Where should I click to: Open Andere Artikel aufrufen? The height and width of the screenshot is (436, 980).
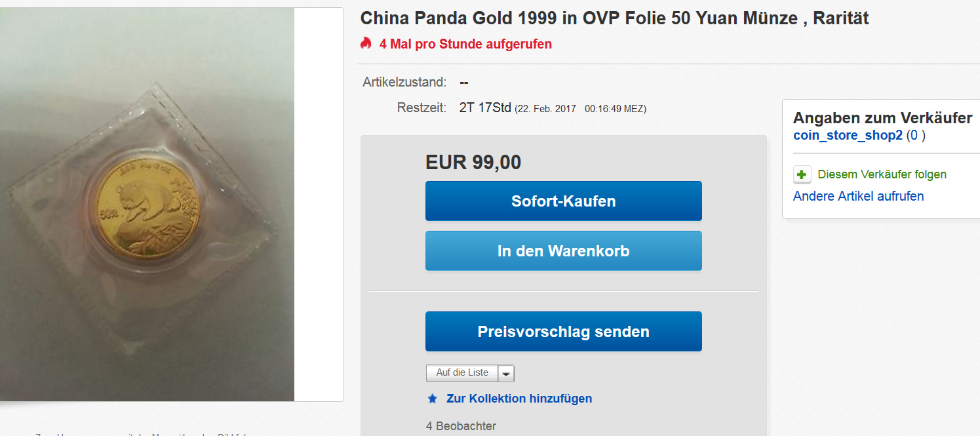859,196
